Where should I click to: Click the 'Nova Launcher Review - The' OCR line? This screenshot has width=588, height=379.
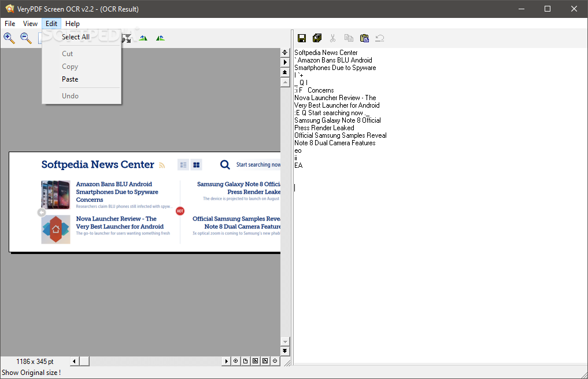point(335,98)
